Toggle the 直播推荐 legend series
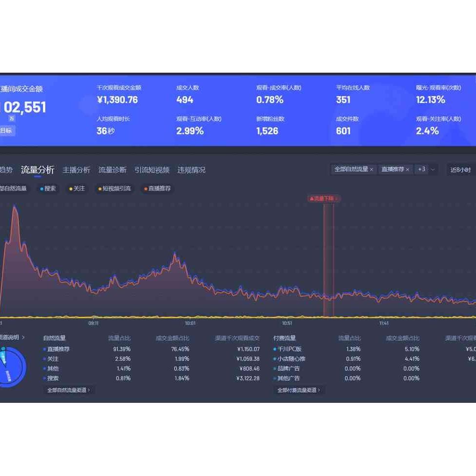 click(158, 189)
